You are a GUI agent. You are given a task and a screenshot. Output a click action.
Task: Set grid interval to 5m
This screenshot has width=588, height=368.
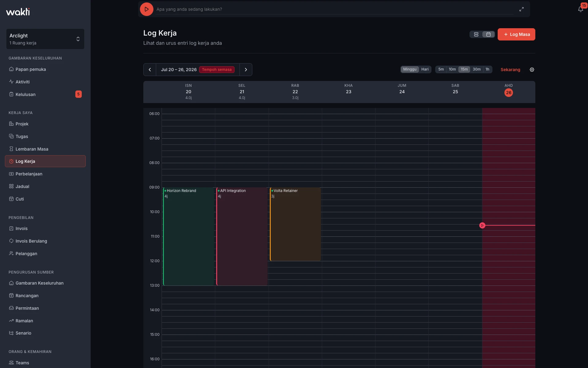click(441, 69)
